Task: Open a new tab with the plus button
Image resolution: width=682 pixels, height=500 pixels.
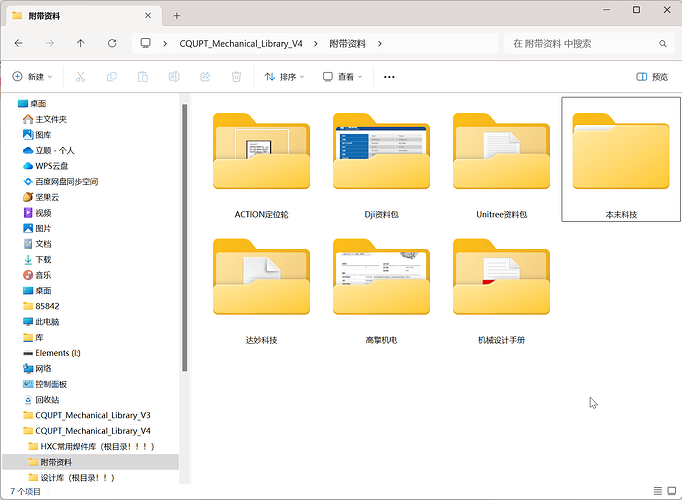Action: pyautogui.click(x=177, y=16)
